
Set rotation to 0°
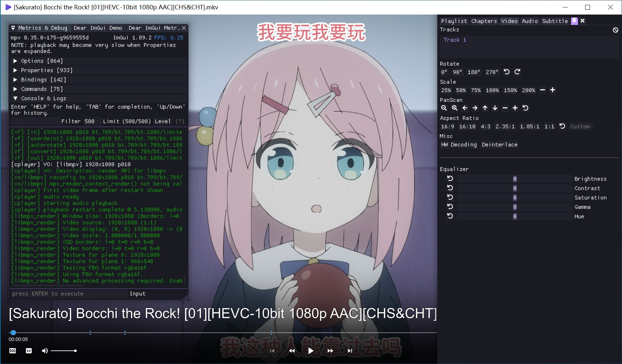tap(444, 72)
